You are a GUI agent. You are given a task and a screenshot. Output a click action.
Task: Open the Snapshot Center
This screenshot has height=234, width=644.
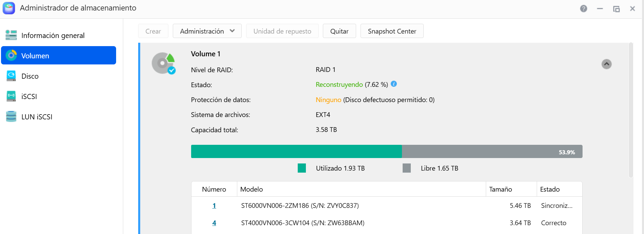tap(392, 31)
